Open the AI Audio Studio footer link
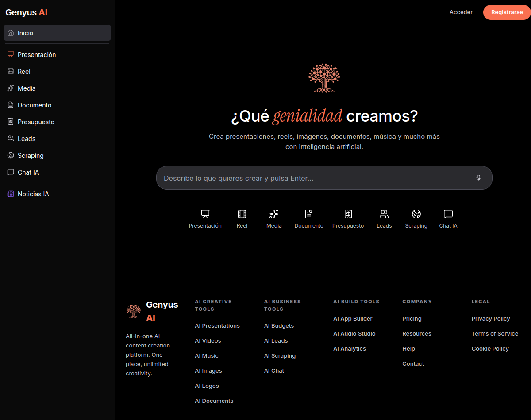This screenshot has width=531, height=420. click(354, 334)
